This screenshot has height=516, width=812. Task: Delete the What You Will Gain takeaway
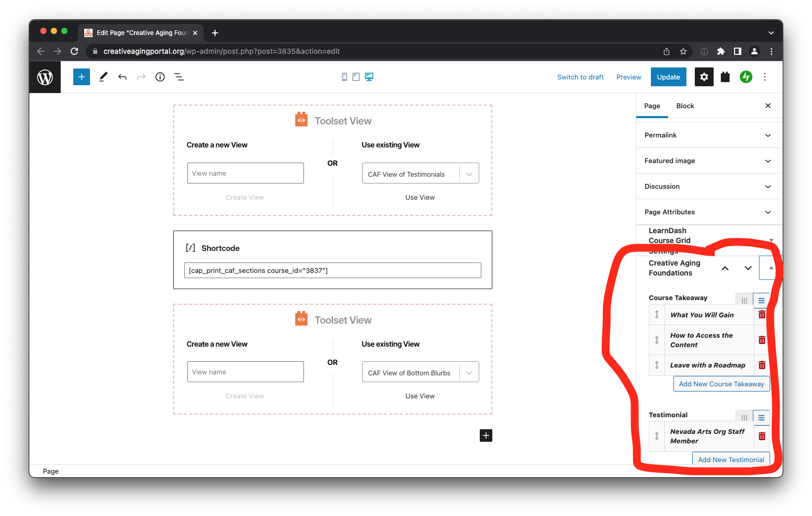[x=762, y=314]
